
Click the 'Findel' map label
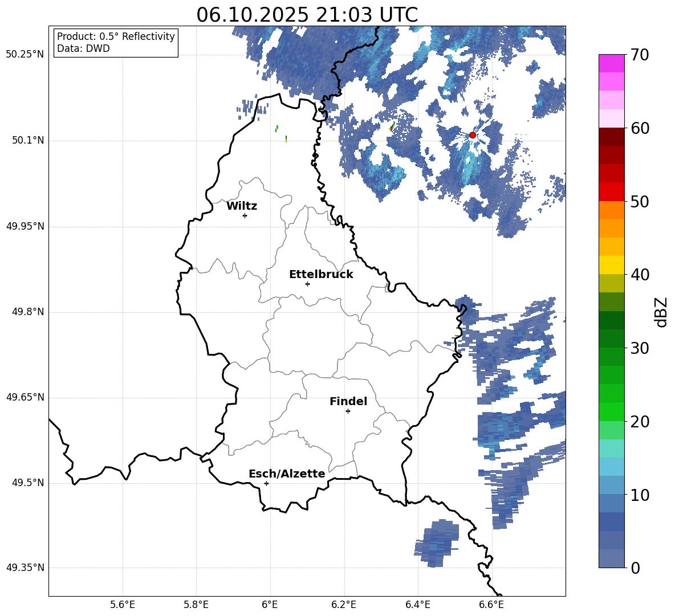click(348, 401)
